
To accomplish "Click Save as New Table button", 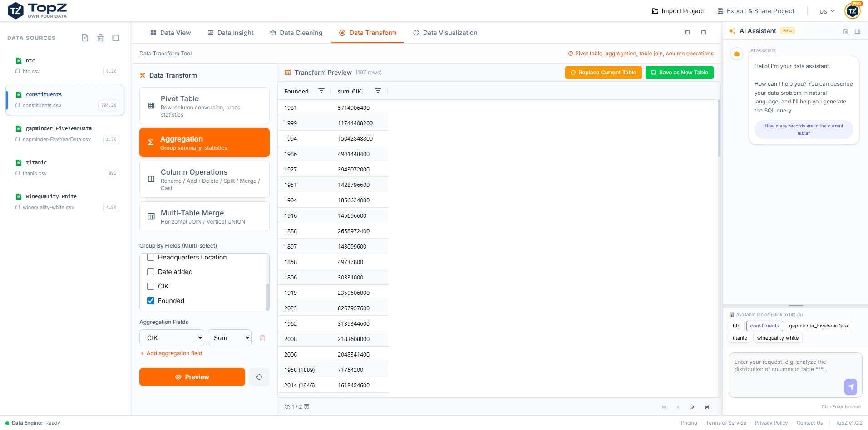I will click(680, 73).
